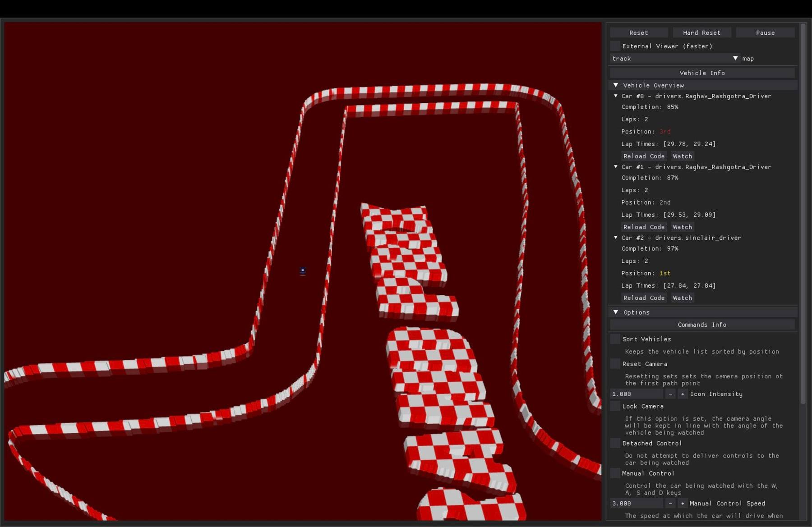Watch Car #0

click(682, 156)
